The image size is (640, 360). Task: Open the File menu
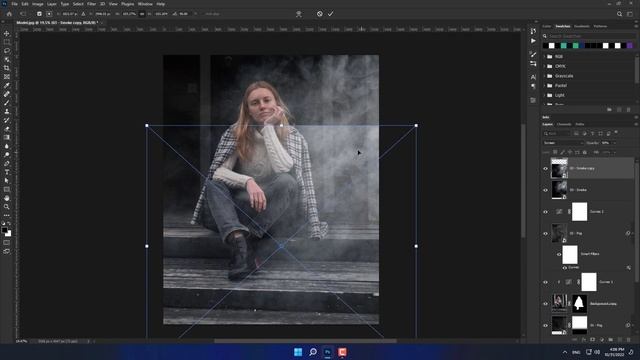14,4
